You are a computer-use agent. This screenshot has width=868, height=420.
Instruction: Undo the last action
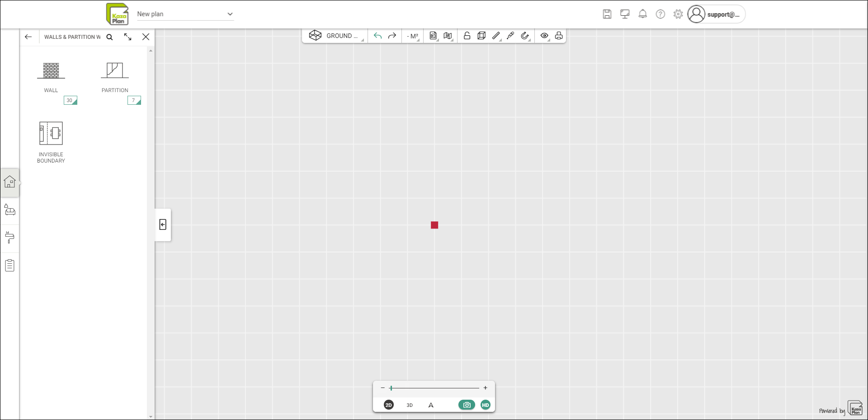coord(378,36)
